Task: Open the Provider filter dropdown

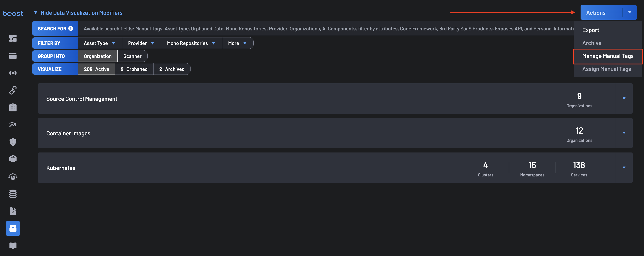Action: pyautogui.click(x=141, y=43)
